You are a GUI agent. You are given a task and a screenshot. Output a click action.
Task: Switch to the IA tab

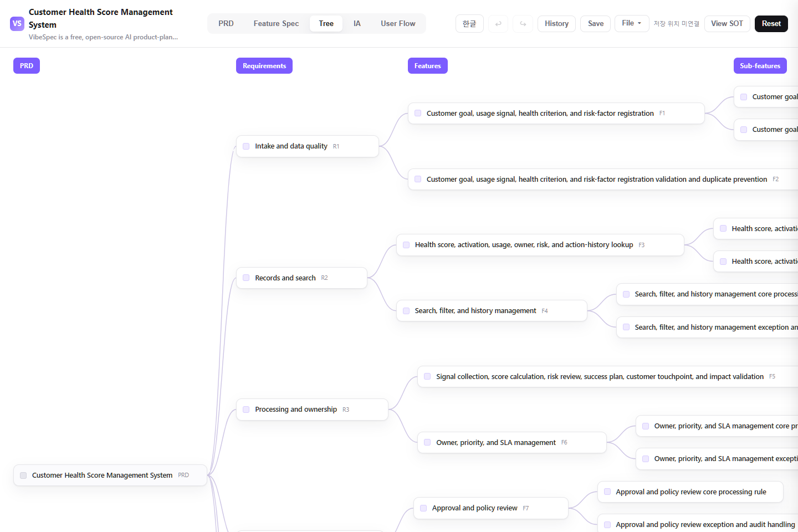(x=357, y=24)
